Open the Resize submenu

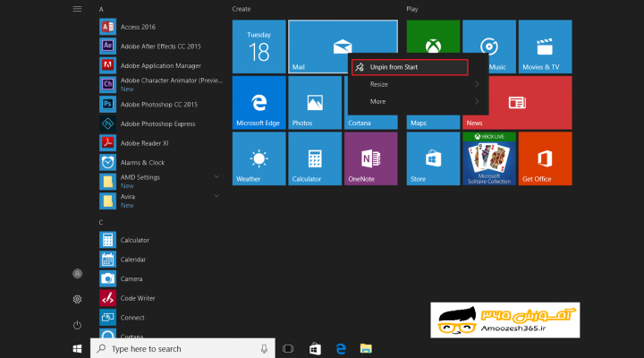(x=418, y=84)
